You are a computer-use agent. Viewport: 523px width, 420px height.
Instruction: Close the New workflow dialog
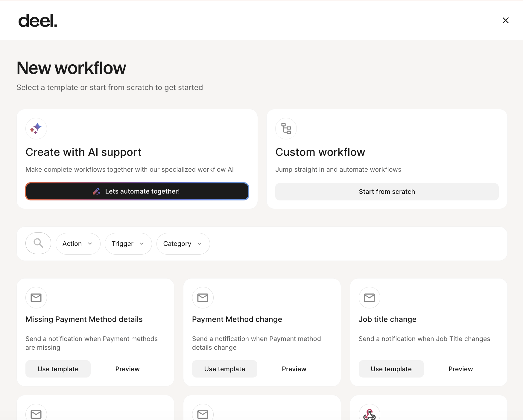click(x=505, y=20)
